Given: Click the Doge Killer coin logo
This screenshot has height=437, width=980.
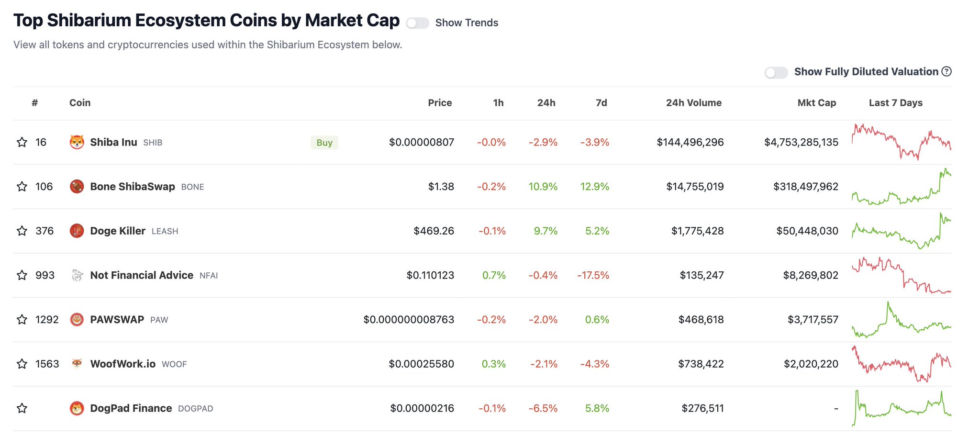Looking at the screenshot, I should (77, 231).
